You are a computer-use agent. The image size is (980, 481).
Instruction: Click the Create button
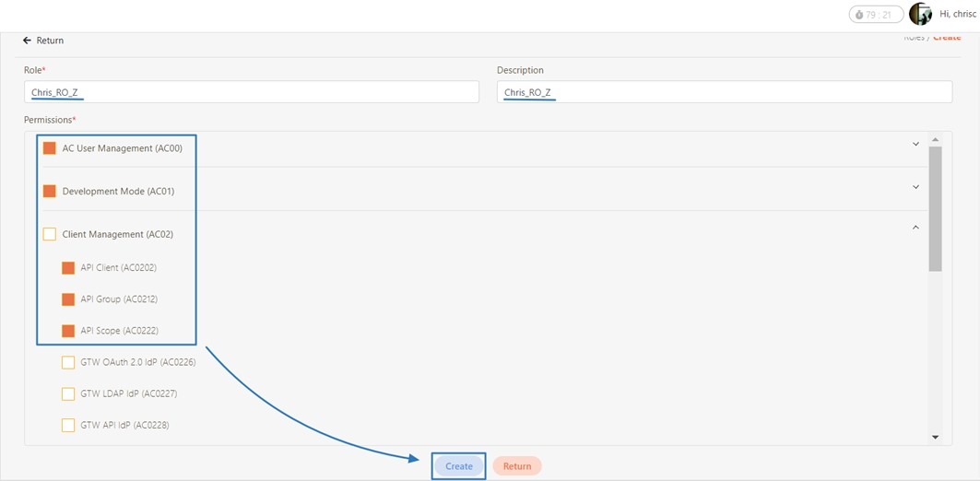point(459,466)
